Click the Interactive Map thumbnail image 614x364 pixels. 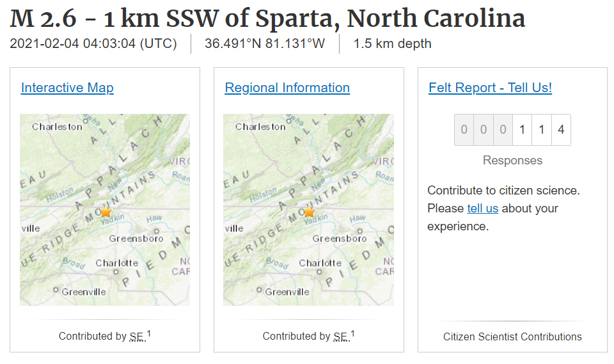tap(105, 210)
